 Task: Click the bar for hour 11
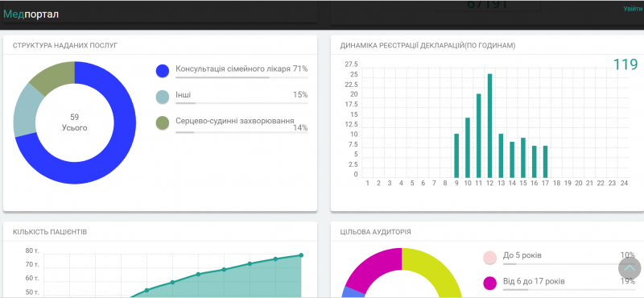pos(478,135)
